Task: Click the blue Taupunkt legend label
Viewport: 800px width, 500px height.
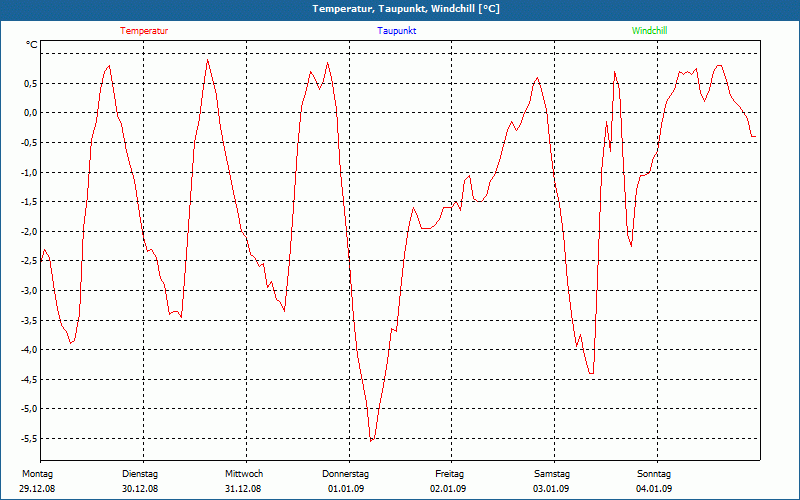Action: click(x=396, y=31)
